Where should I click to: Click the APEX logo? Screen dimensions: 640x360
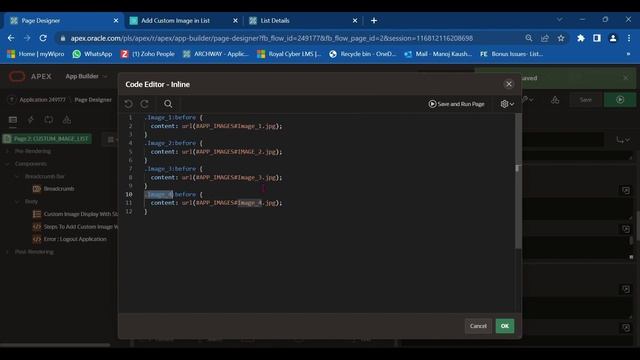click(x=31, y=76)
